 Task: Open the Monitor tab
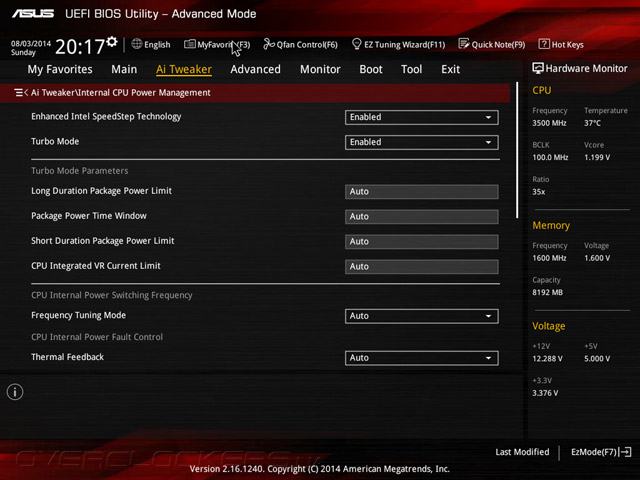click(320, 69)
